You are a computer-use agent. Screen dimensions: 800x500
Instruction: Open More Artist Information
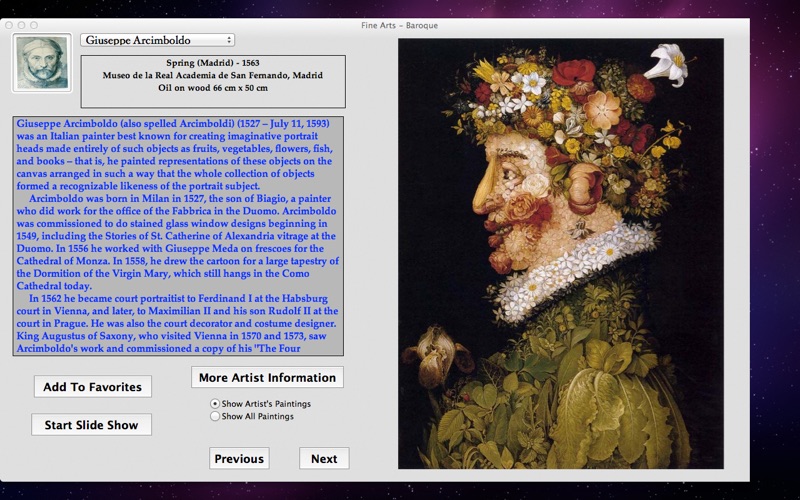(267, 377)
